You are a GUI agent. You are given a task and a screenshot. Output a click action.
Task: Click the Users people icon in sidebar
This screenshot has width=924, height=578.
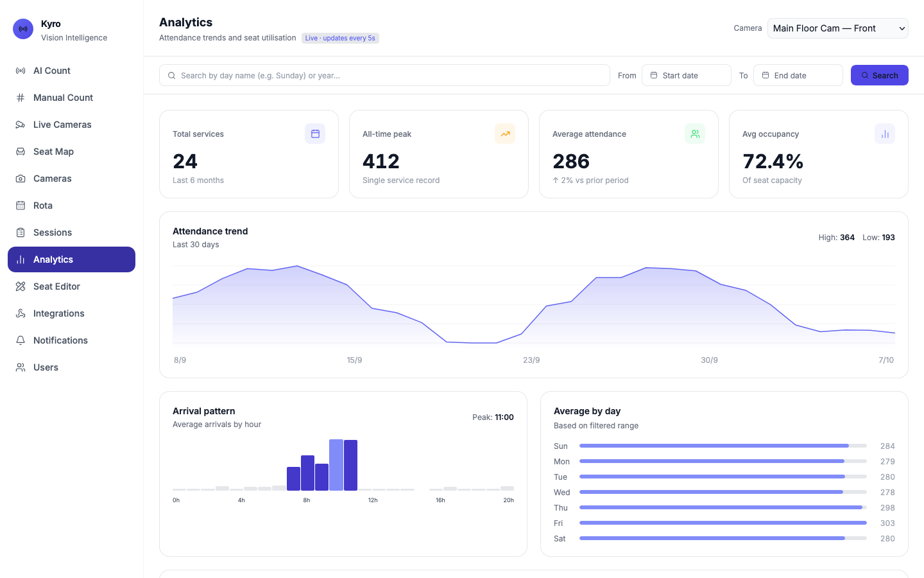[21, 367]
